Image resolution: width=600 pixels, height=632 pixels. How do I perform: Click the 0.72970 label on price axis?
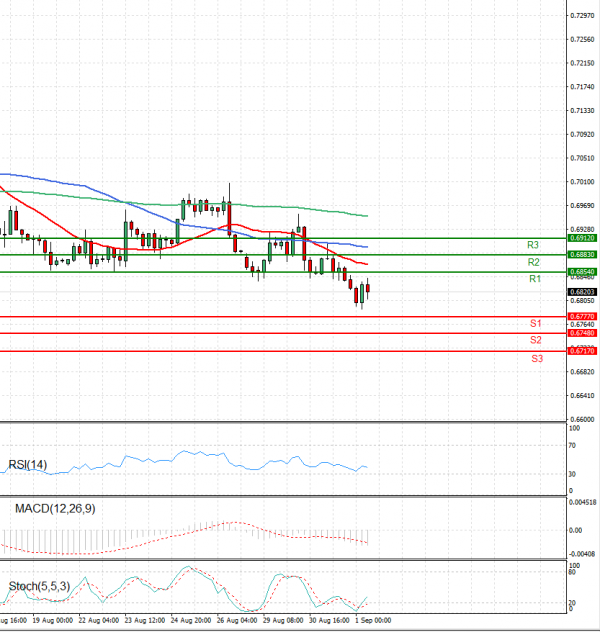coord(581,16)
